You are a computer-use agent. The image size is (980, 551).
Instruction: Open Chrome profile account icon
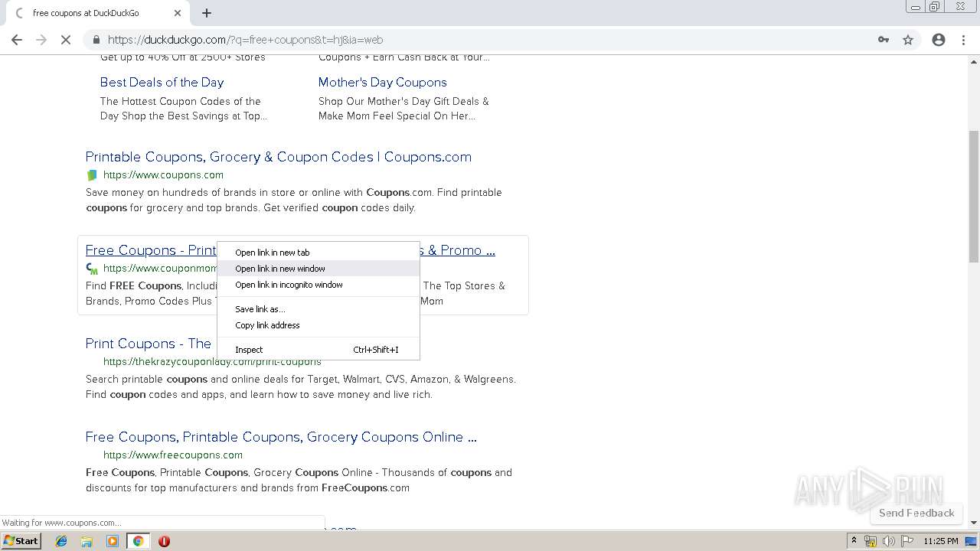[x=939, y=40]
